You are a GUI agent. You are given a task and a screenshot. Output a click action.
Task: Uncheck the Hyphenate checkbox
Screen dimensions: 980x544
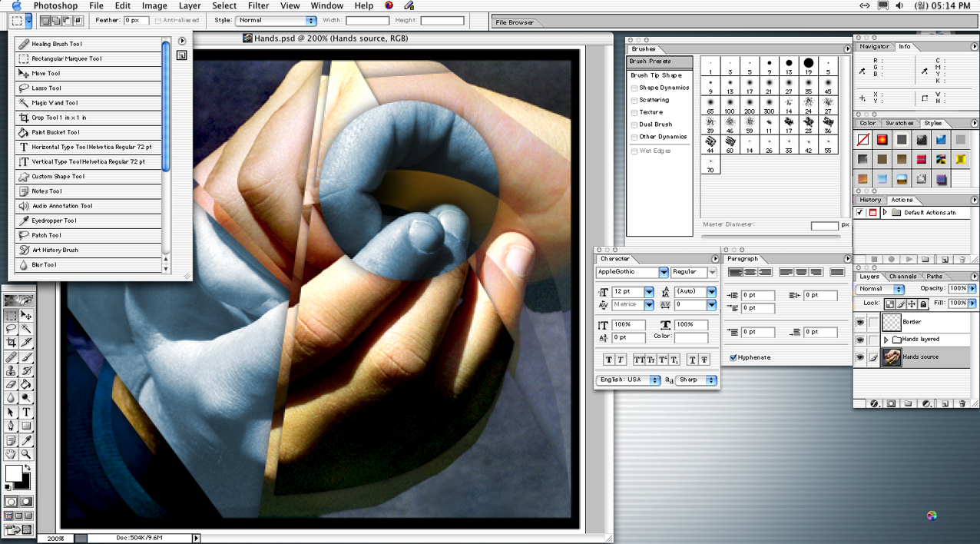click(733, 357)
